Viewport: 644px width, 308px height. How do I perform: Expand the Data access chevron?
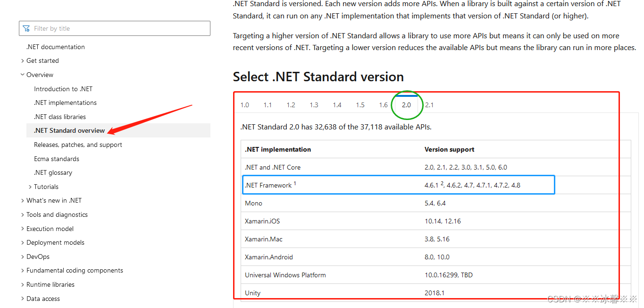(23, 299)
